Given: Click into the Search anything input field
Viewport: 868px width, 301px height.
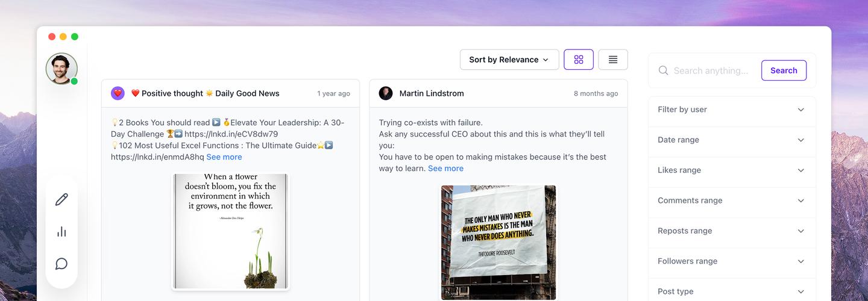Looking at the screenshot, I should point(711,70).
